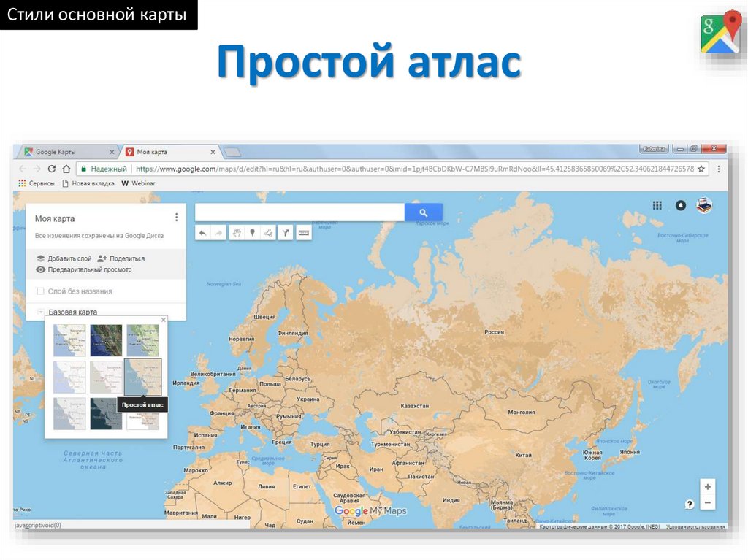Click the Моя карта title
748x560 pixels.
point(54,218)
